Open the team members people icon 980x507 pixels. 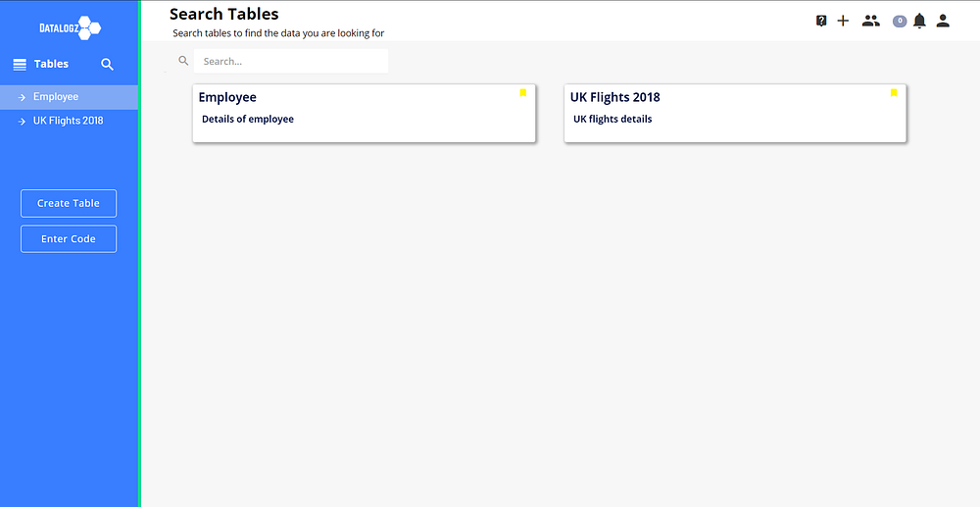[x=870, y=21]
